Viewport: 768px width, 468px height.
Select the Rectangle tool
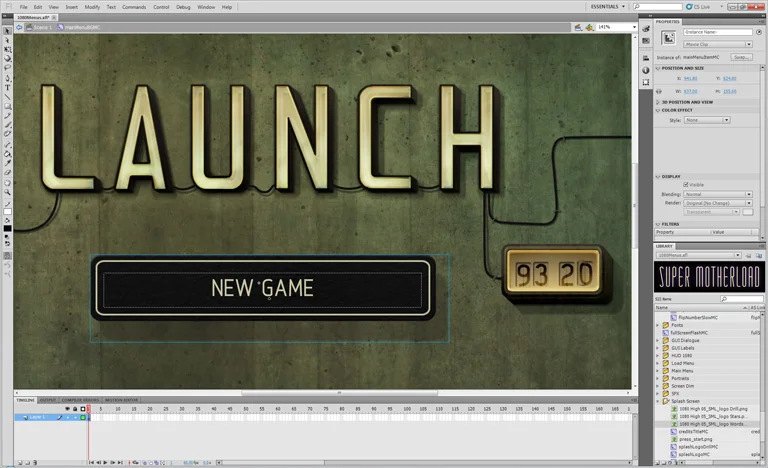point(7,106)
